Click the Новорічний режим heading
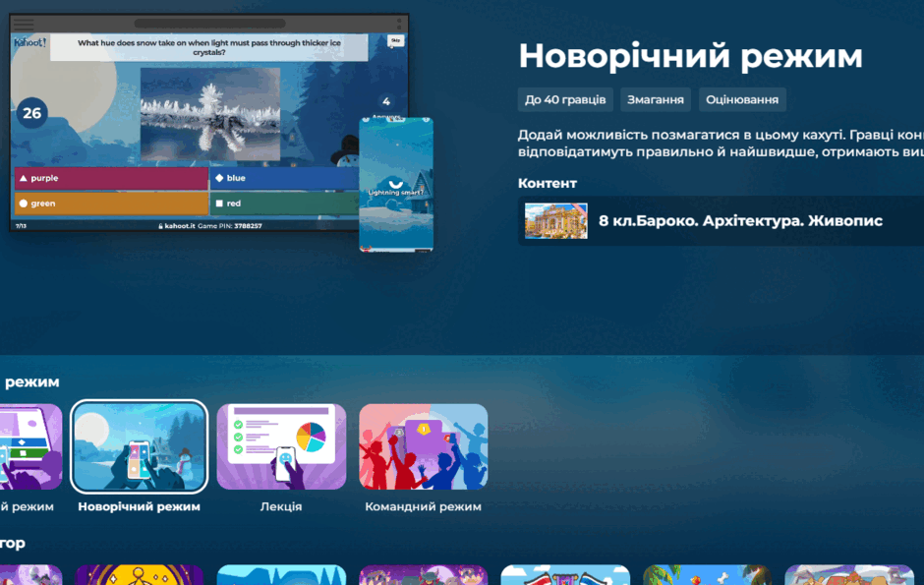This screenshot has height=585, width=924. [690, 57]
